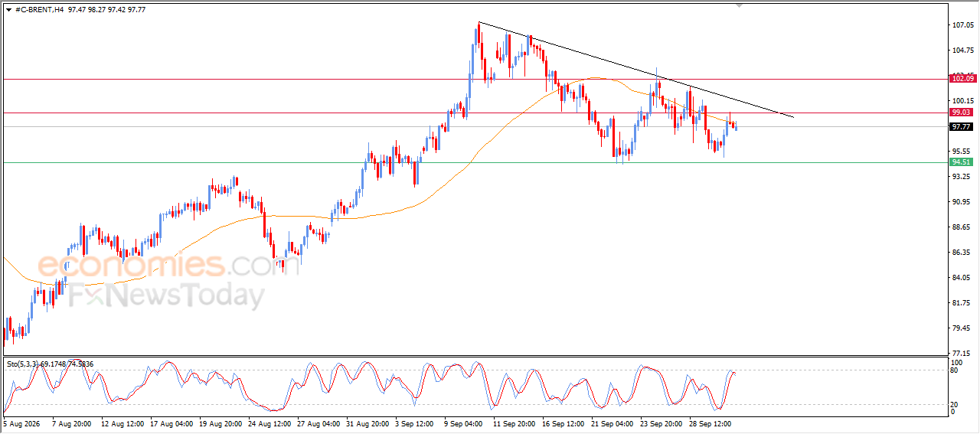The width and height of the screenshot is (980, 434).
Task: Click the stochastic 80 level dashed line
Action: (x=475, y=370)
